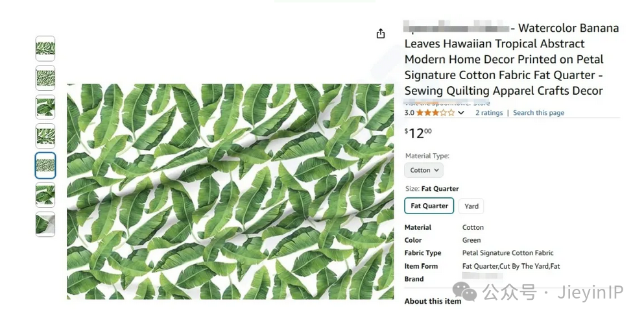Click the share icon above the product image
Image resolution: width=644 pixels, height=318 pixels.
381,34
